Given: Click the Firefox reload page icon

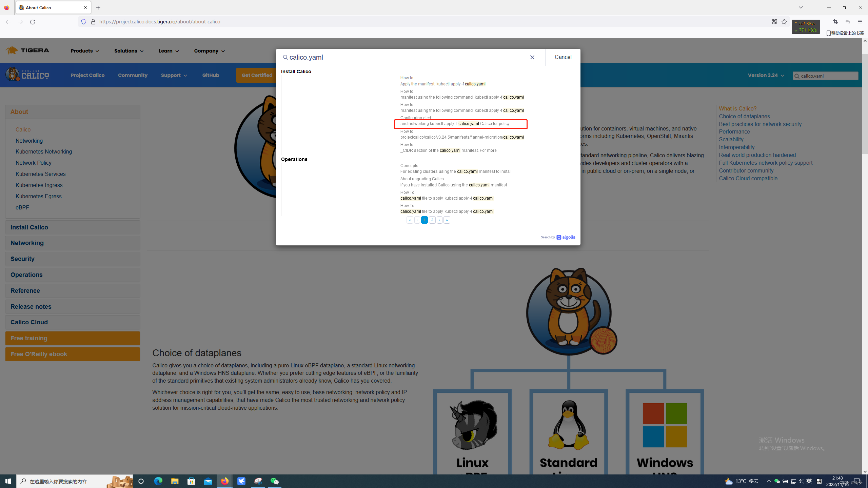Looking at the screenshot, I should [x=33, y=22].
